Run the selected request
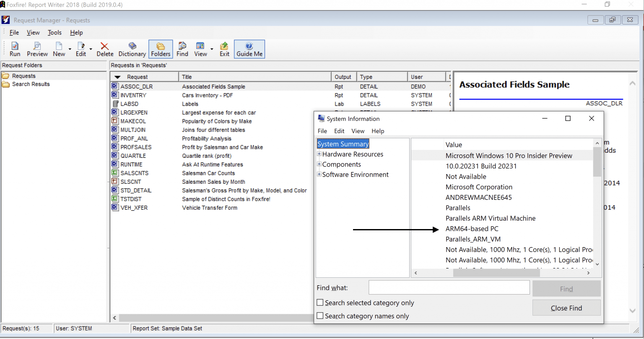 (x=15, y=49)
